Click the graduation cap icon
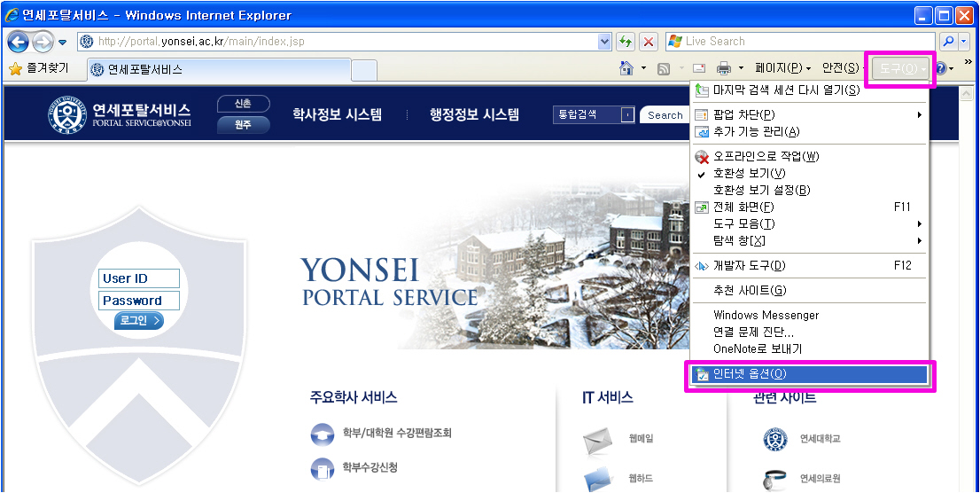Viewport: 980px width, 493px height. (x=323, y=434)
